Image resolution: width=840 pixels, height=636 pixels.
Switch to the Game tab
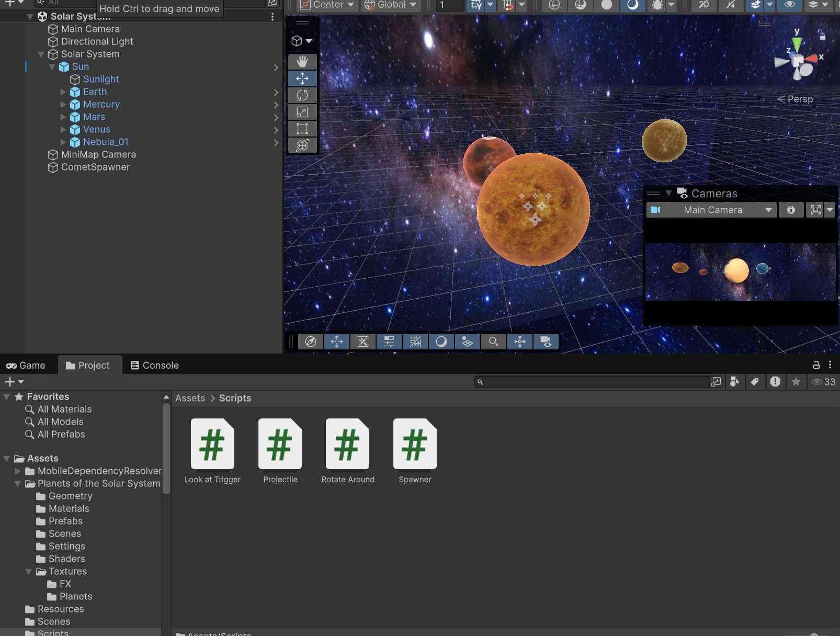pyautogui.click(x=26, y=365)
